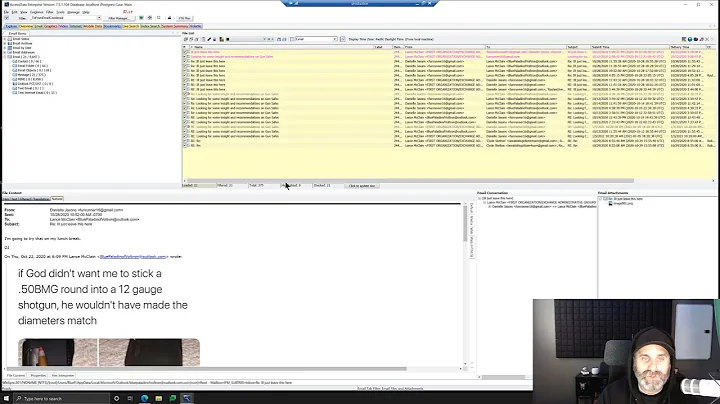This screenshot has height=404, width=720.
Task: Expand the Email Archive tree node
Action: 5,44
